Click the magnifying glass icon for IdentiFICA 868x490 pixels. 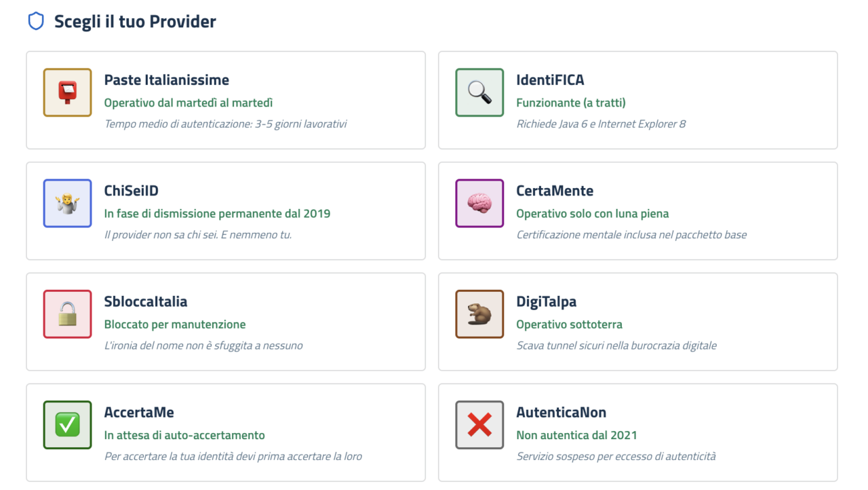[479, 92]
